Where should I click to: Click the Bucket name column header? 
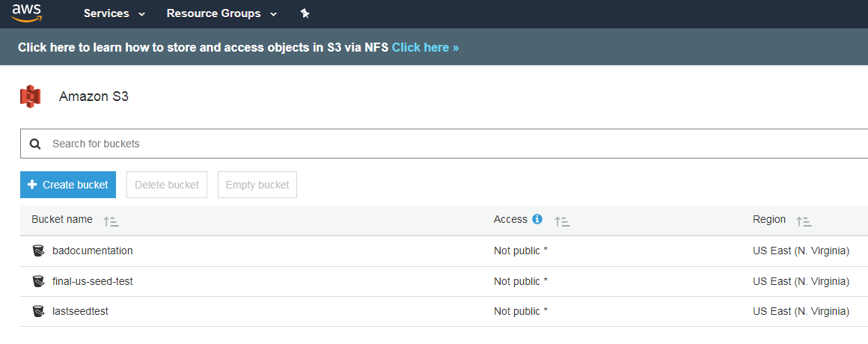coord(62,219)
